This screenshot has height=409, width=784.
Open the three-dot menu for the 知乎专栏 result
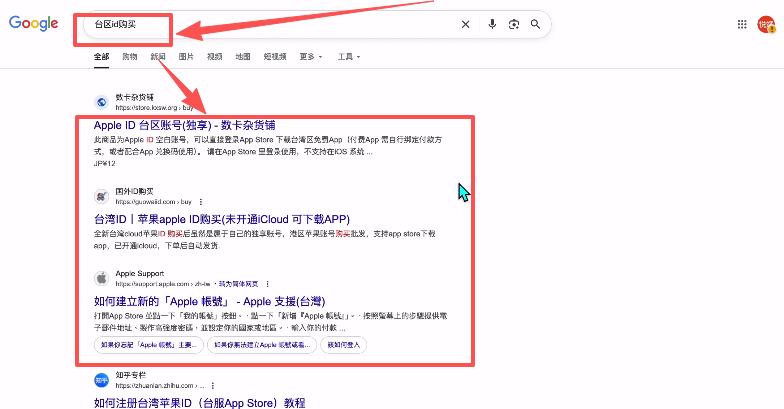point(213,386)
